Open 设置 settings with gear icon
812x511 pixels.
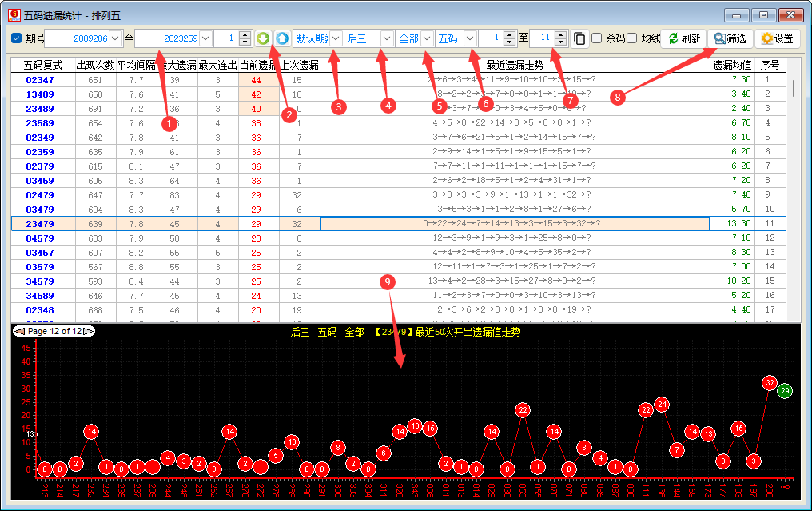[x=778, y=38]
